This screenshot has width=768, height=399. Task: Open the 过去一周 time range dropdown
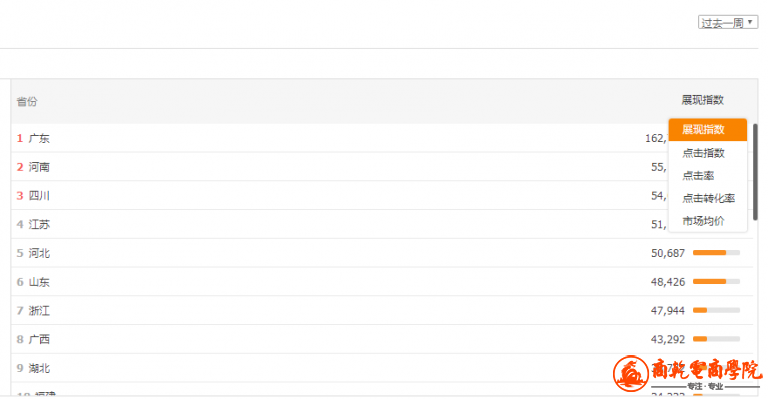point(728,23)
